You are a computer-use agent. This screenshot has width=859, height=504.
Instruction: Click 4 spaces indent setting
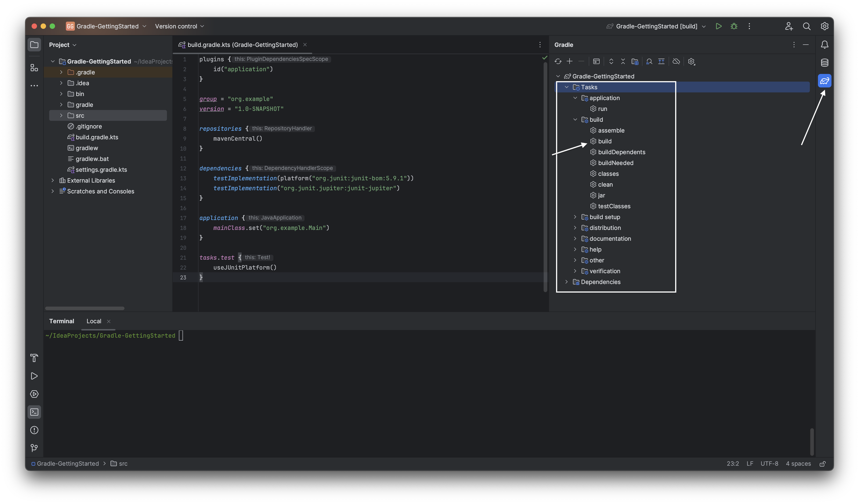click(798, 464)
